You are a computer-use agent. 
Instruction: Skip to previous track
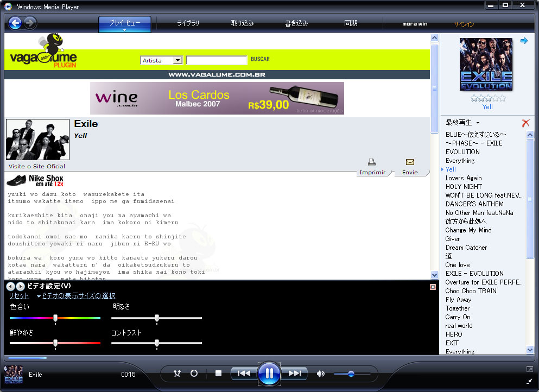click(244, 374)
